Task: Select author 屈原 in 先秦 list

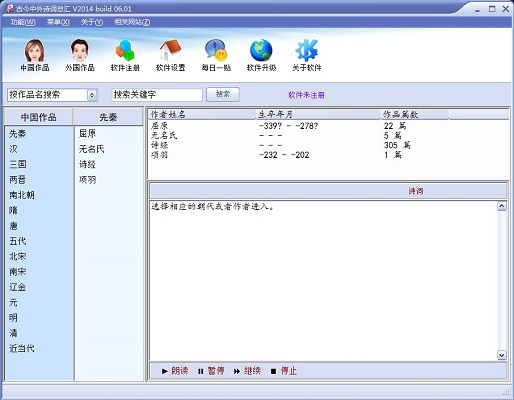Action: (x=87, y=134)
